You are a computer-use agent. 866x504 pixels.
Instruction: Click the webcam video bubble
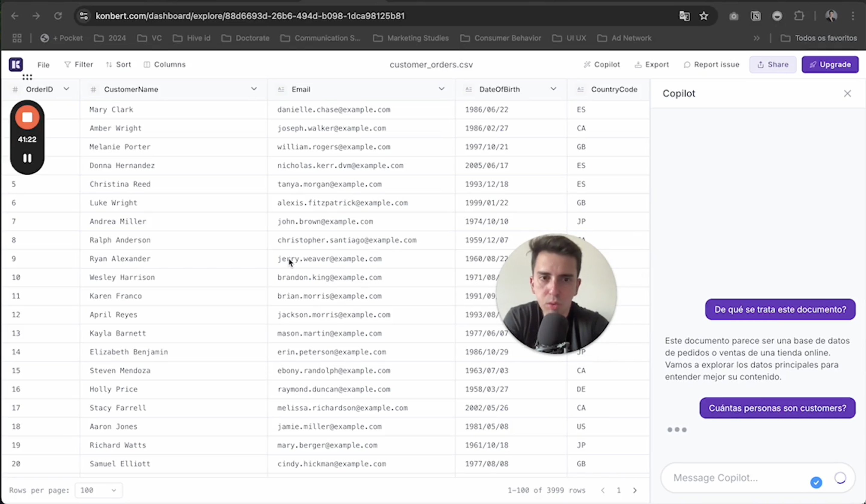[556, 294]
